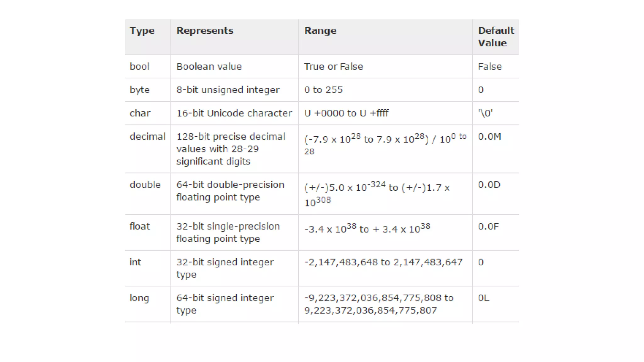Click the Represents column header

[x=205, y=30]
